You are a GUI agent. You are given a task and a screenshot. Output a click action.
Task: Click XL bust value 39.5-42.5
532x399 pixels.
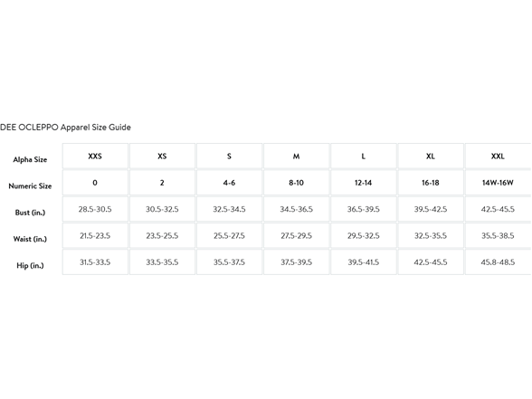pos(431,209)
